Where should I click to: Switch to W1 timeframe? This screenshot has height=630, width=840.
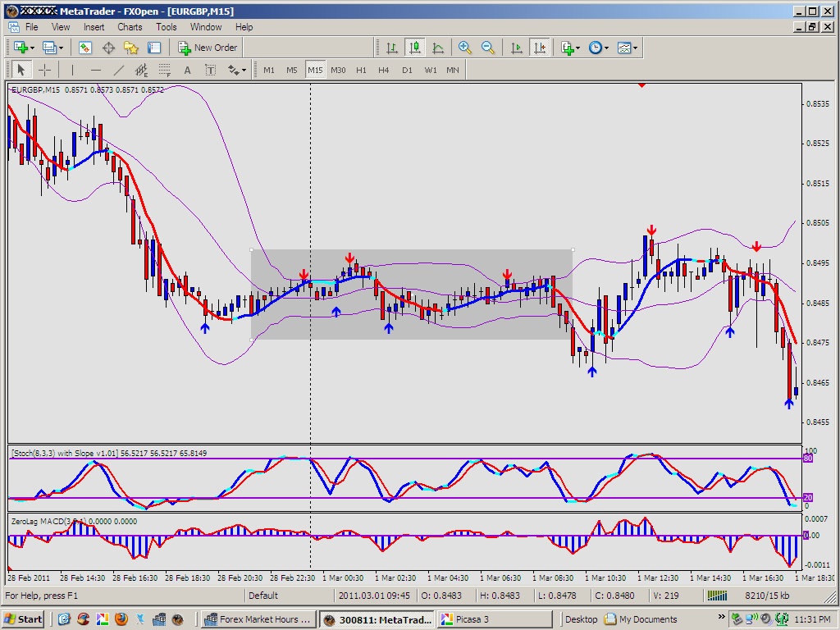[431, 71]
